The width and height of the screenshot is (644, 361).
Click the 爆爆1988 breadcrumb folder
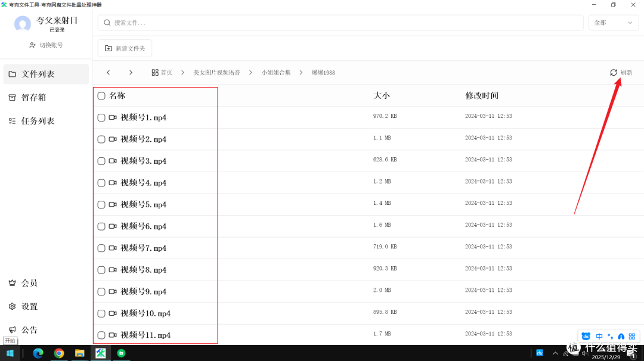[323, 73]
